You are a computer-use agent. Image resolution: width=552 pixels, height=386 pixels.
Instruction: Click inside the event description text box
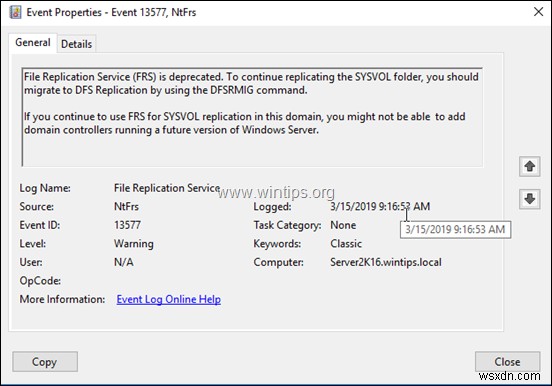[x=252, y=117]
